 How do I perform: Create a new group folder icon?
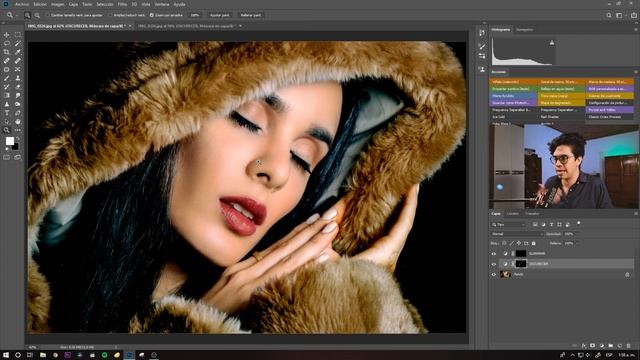click(x=611, y=346)
